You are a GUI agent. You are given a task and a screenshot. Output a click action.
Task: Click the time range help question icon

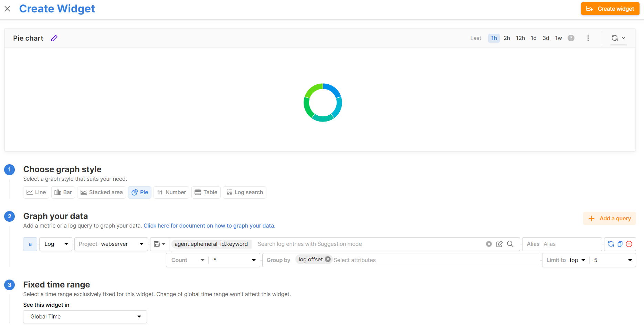point(571,38)
